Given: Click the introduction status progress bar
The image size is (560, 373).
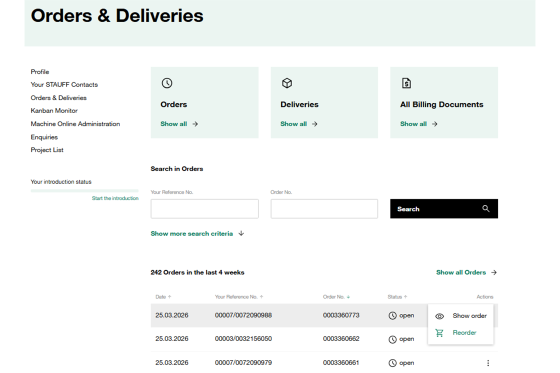Looking at the screenshot, I should (85, 191).
